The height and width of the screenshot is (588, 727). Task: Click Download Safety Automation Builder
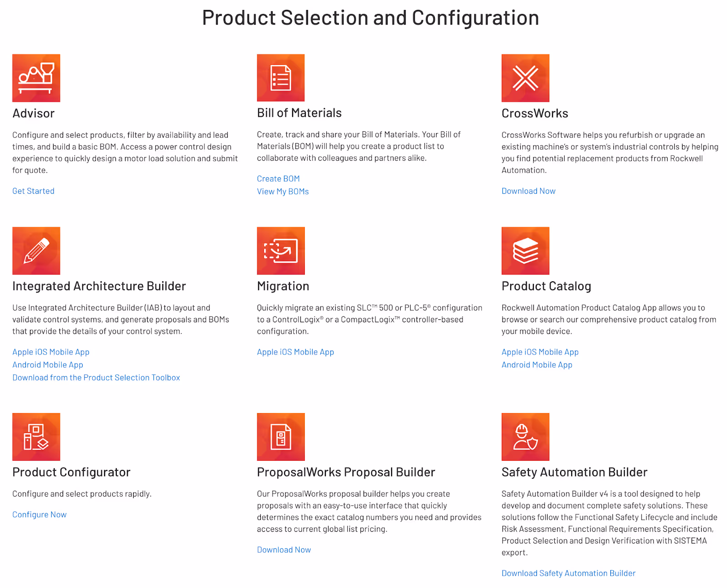(568, 573)
